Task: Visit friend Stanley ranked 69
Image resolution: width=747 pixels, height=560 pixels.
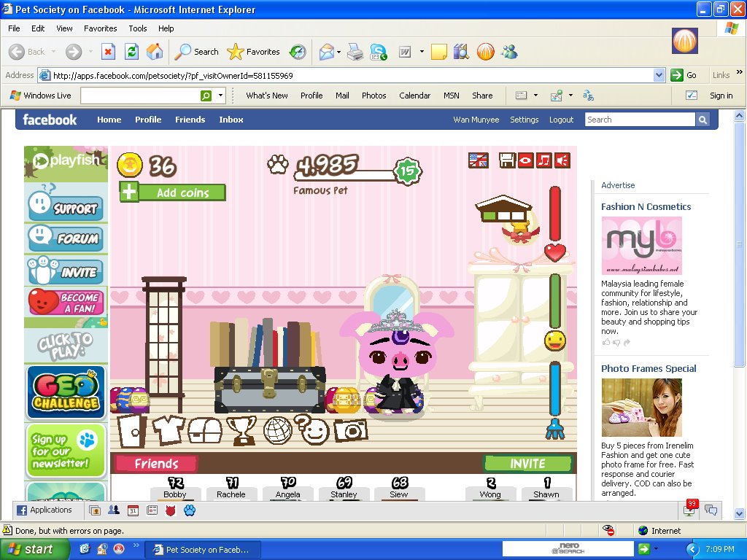Action: (344, 489)
